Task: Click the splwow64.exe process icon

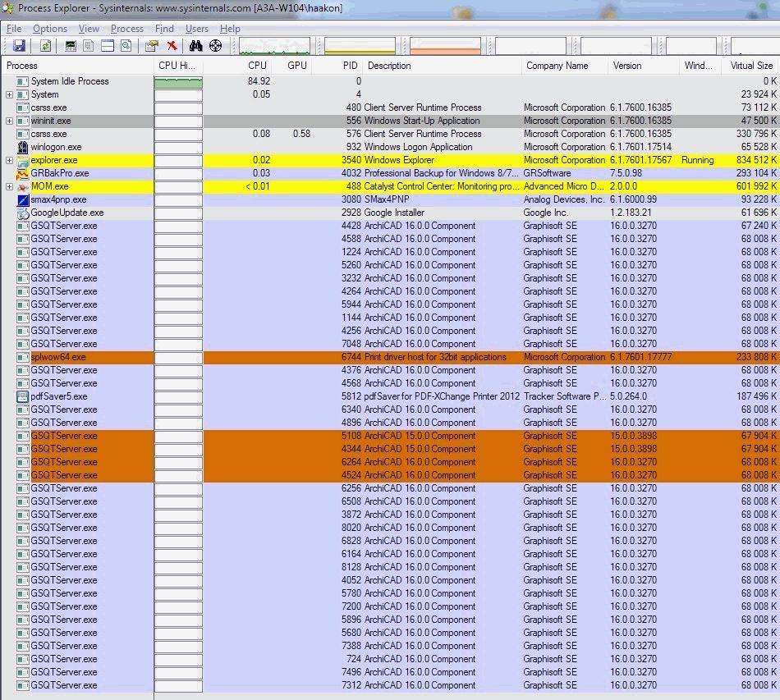Action: (x=22, y=357)
